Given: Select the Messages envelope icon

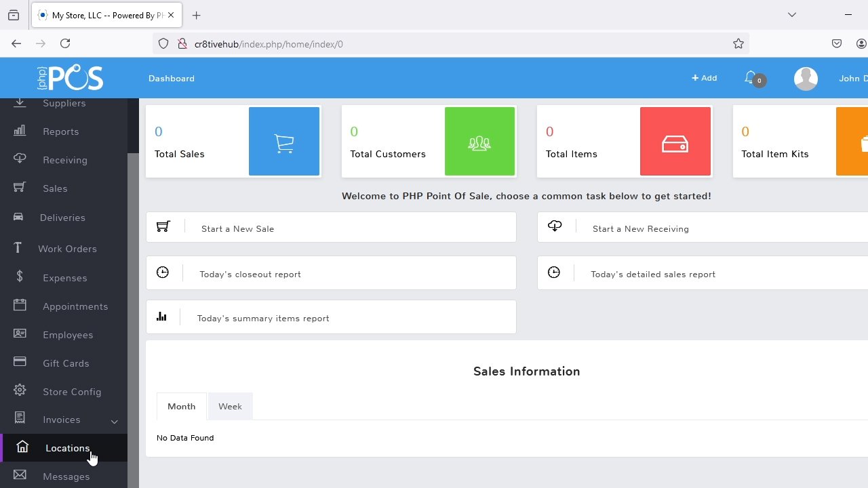Looking at the screenshot, I should (x=20, y=475).
